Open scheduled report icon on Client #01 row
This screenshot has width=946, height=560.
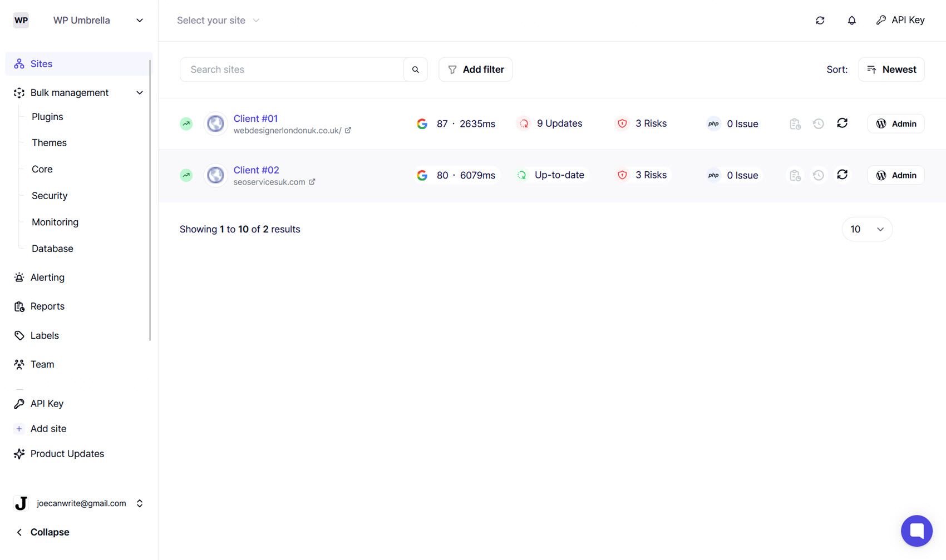[x=795, y=123]
